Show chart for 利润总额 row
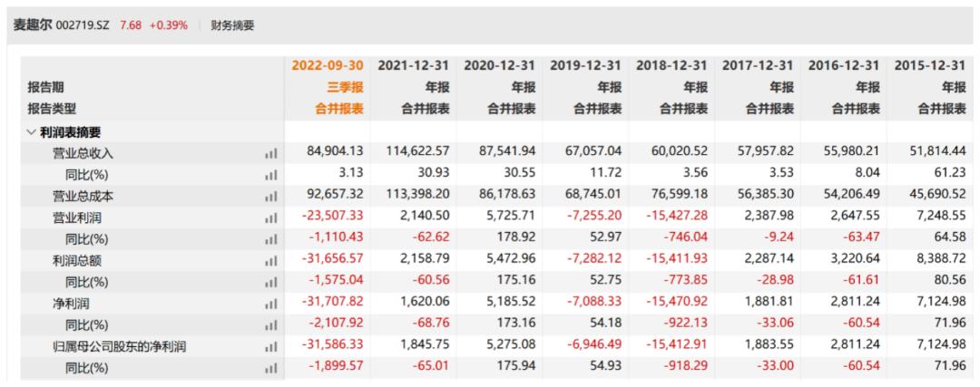The height and width of the screenshot is (387, 980). (x=270, y=262)
